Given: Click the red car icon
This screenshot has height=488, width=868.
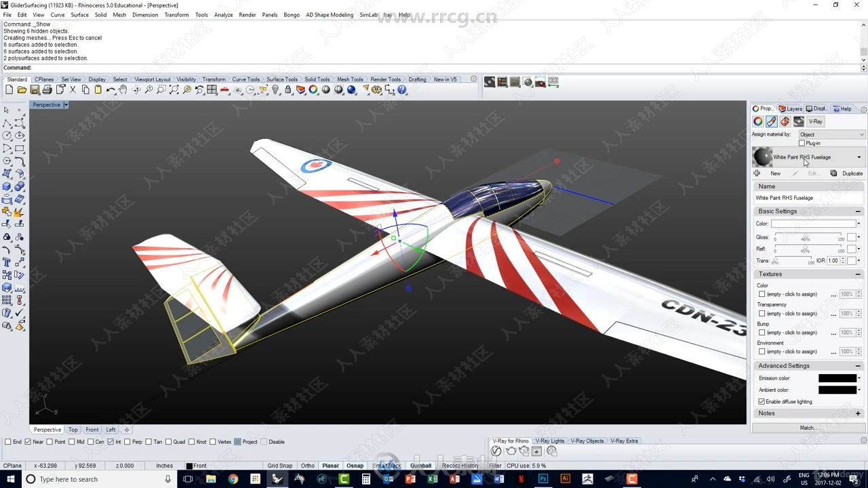Looking at the screenshot, I should click(225, 89).
